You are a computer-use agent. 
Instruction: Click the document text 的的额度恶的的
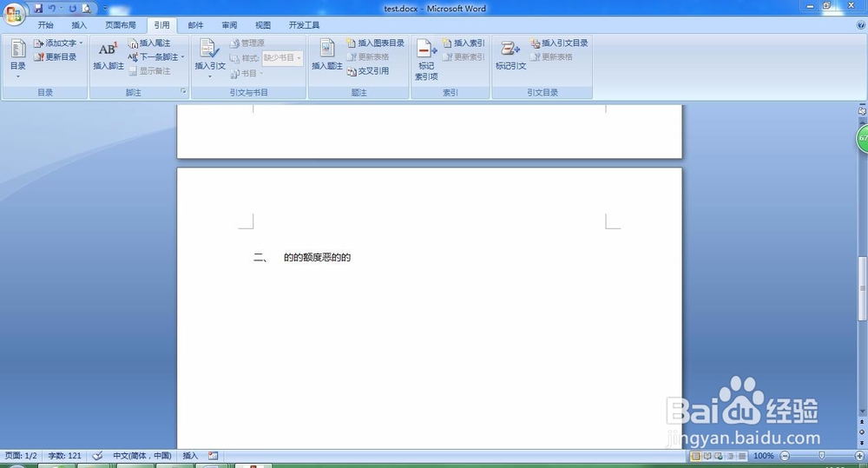[x=317, y=257]
